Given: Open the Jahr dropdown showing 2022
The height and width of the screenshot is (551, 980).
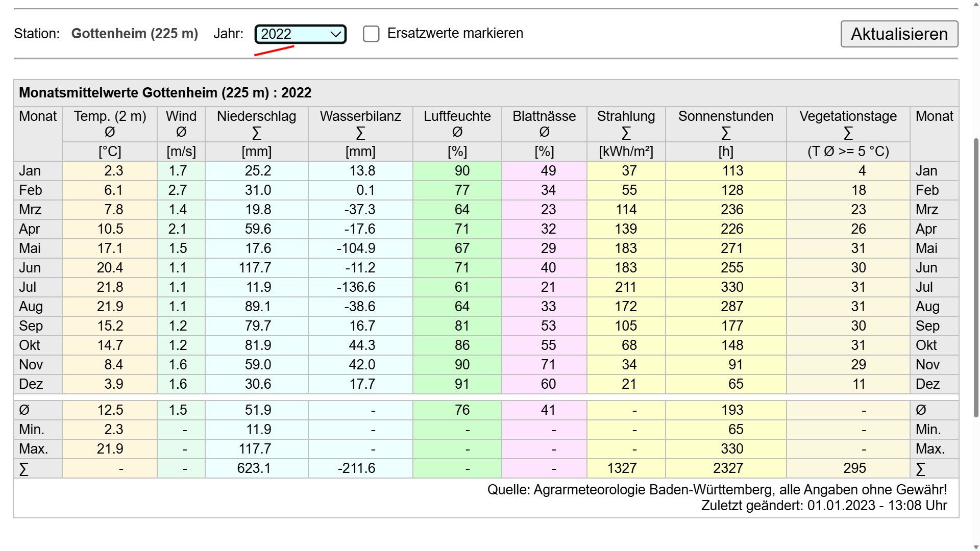Looking at the screenshot, I should (300, 34).
